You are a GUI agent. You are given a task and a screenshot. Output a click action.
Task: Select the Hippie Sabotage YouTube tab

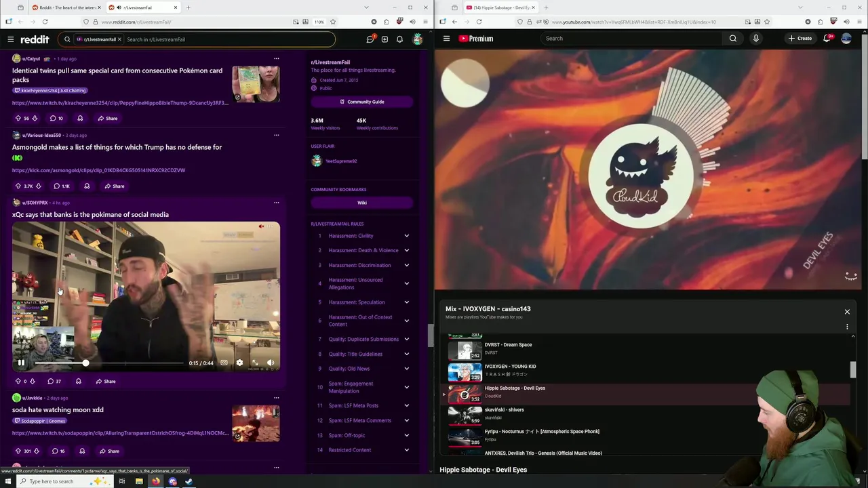(500, 7)
